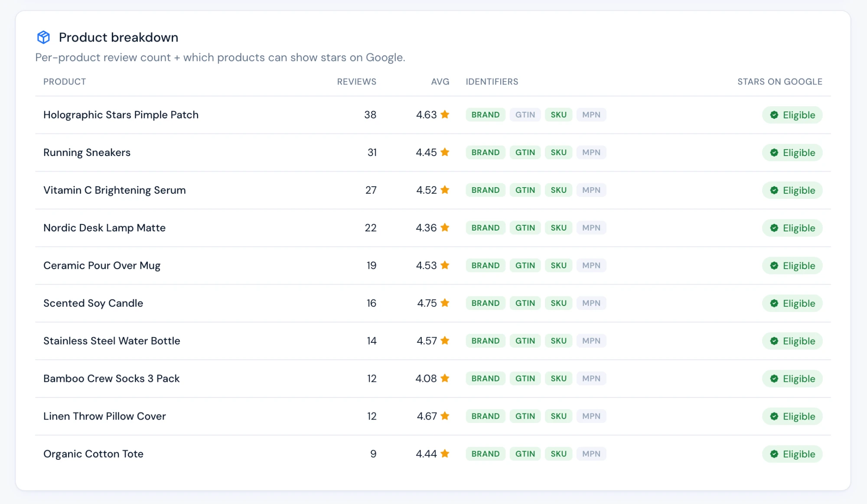Click GTIN tag in Ceramic Pour Over Mug row
Viewport: 867px width, 504px height.
click(525, 266)
